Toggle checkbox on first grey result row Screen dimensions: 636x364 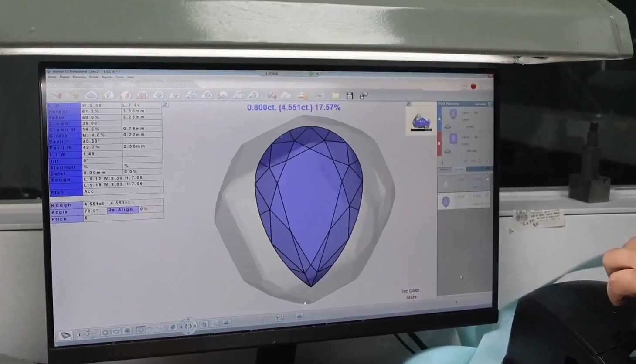click(487, 180)
